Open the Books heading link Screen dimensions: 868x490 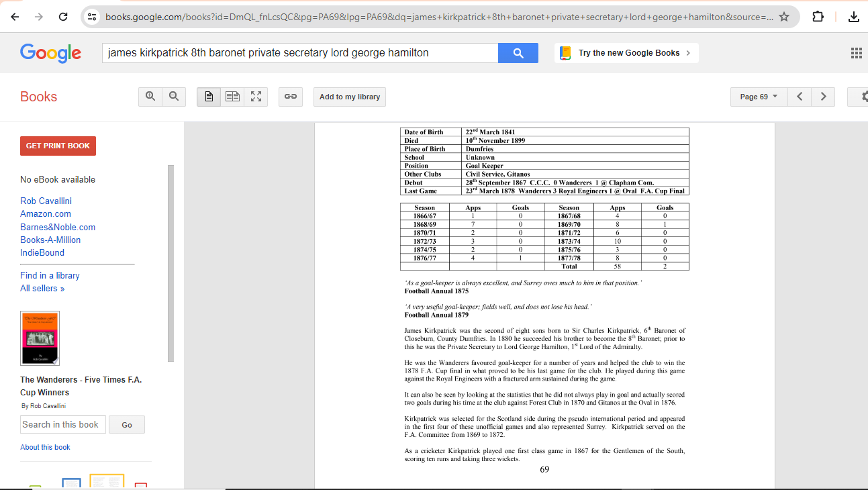(x=38, y=97)
